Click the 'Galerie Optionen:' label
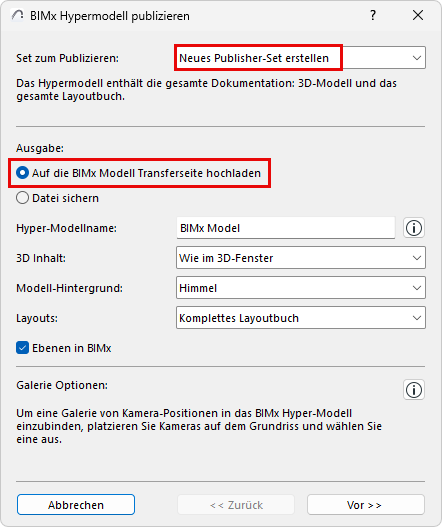This screenshot has width=442, height=527. [x=62, y=385]
